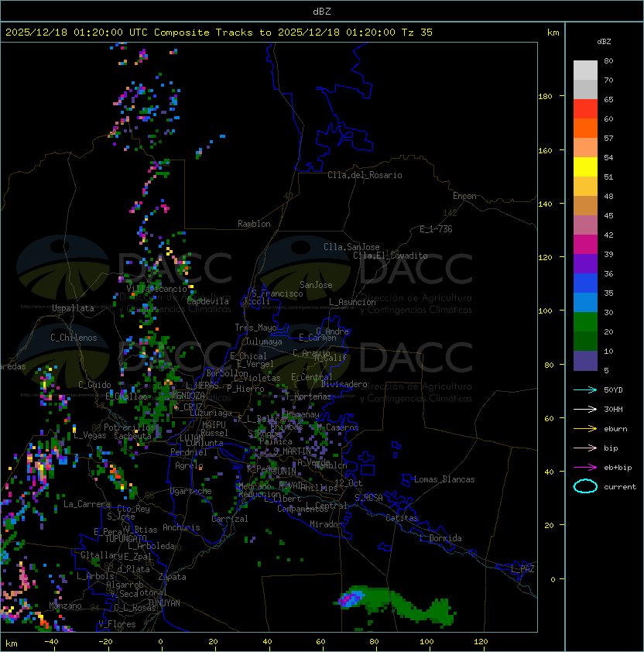Select the yellow eburn arrow symbol

pos(585,429)
